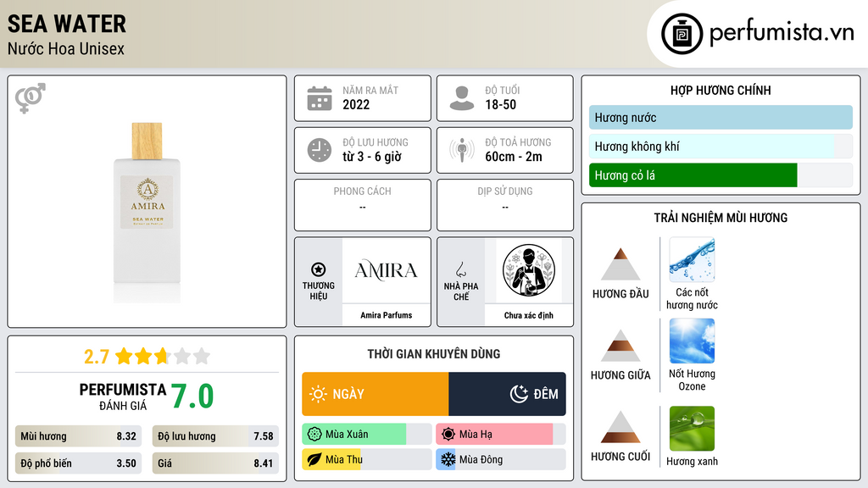Click the sillage icon for Độ toả hương

click(462, 150)
